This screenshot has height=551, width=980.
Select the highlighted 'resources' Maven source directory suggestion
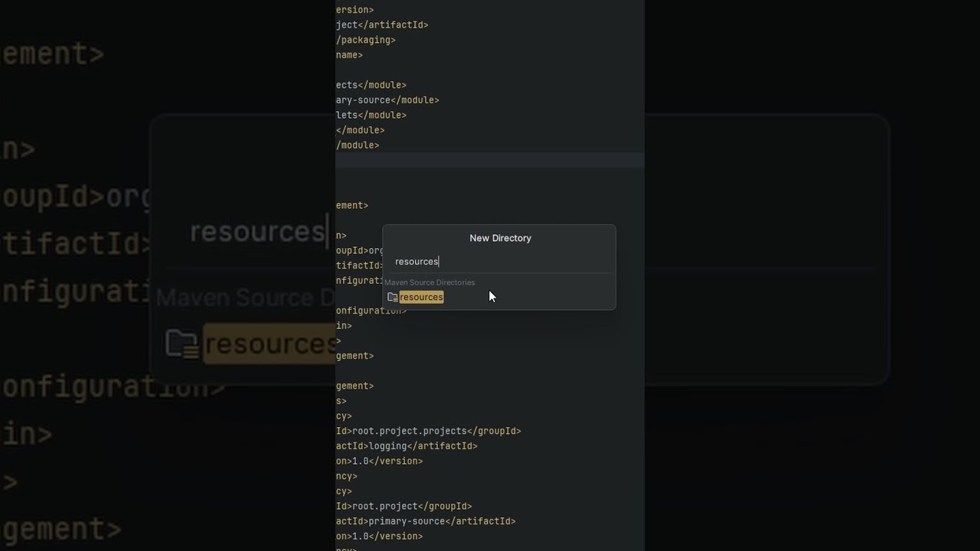(421, 297)
